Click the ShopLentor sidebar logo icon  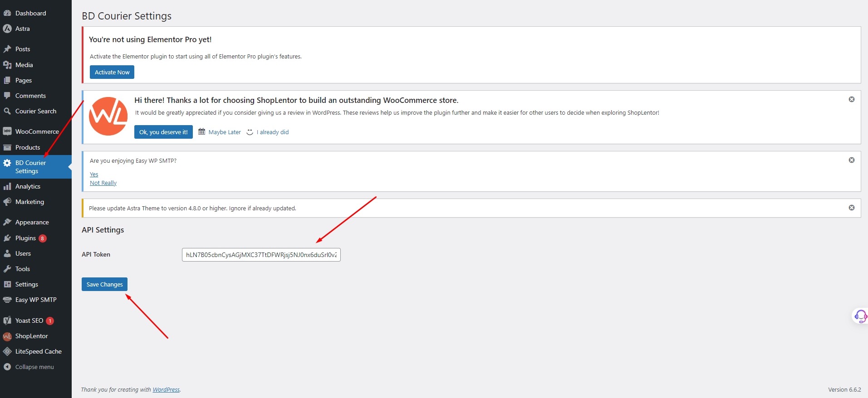[x=7, y=336]
